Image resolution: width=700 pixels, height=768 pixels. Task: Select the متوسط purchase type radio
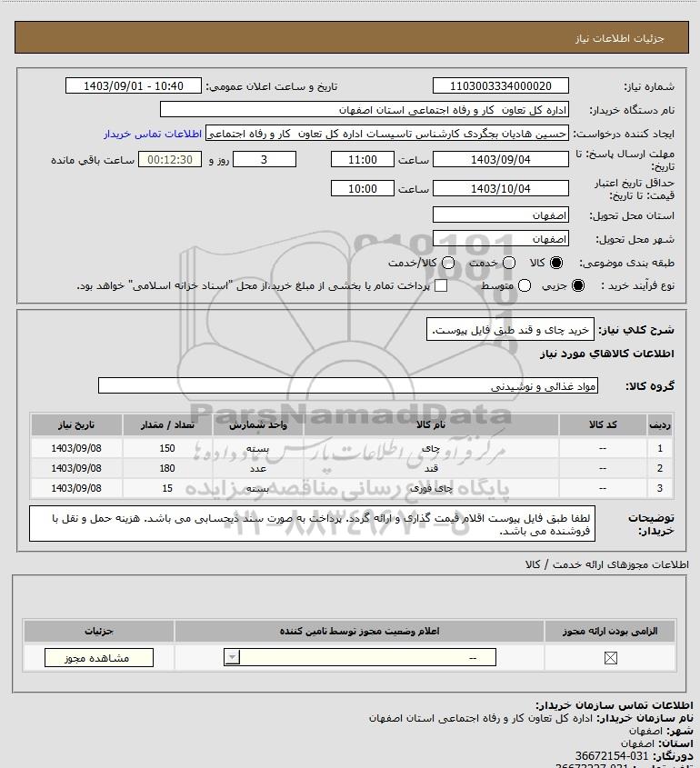tap(525, 285)
